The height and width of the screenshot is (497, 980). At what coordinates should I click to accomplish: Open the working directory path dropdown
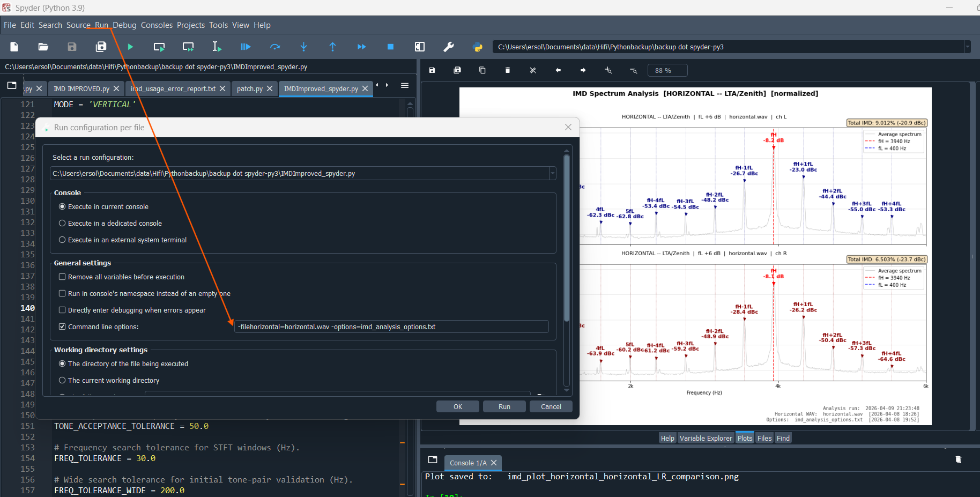click(968, 47)
